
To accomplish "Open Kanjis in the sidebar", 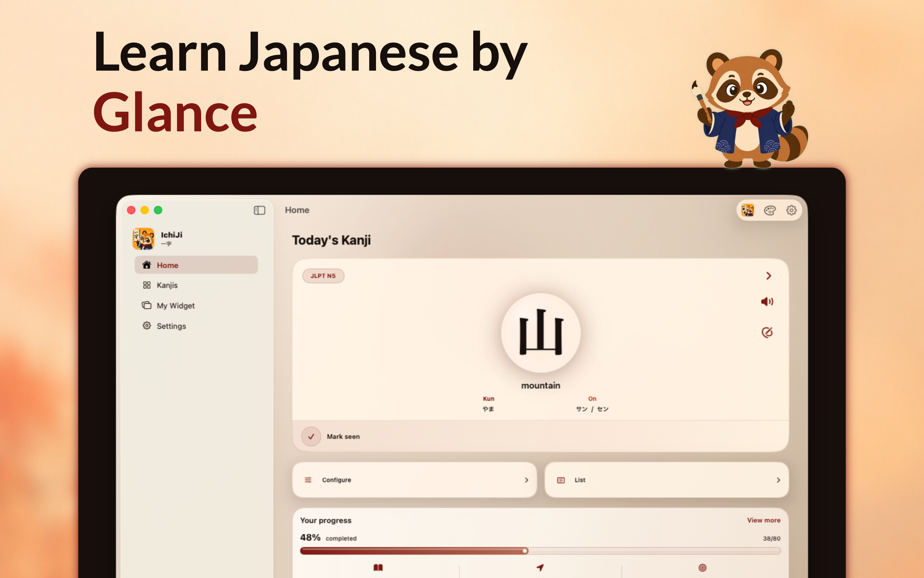I will coord(196,285).
